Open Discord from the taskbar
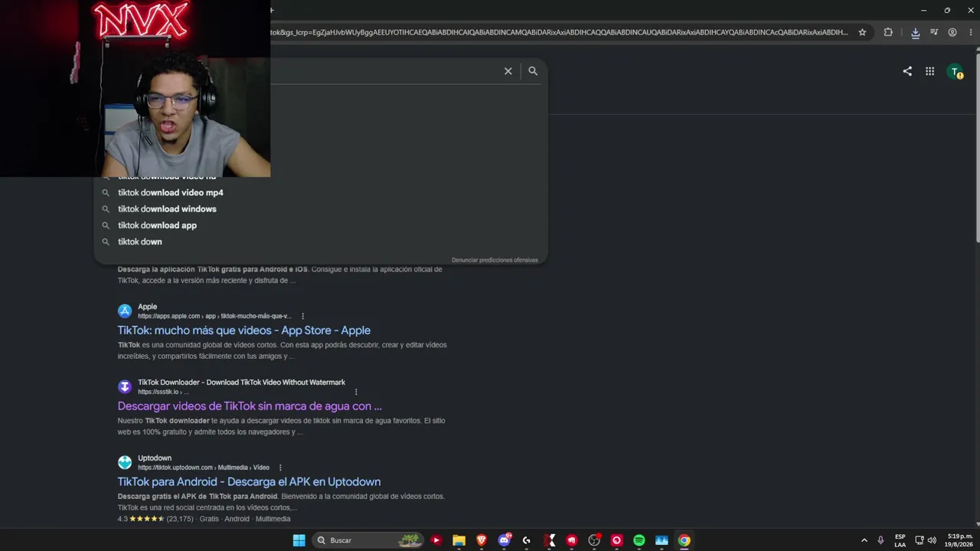Image resolution: width=980 pixels, height=551 pixels. pyautogui.click(x=505, y=540)
